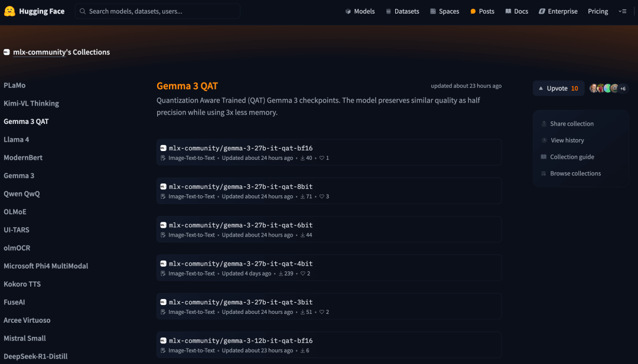Click Browse collections link
This screenshot has height=364, width=638.
tap(575, 173)
